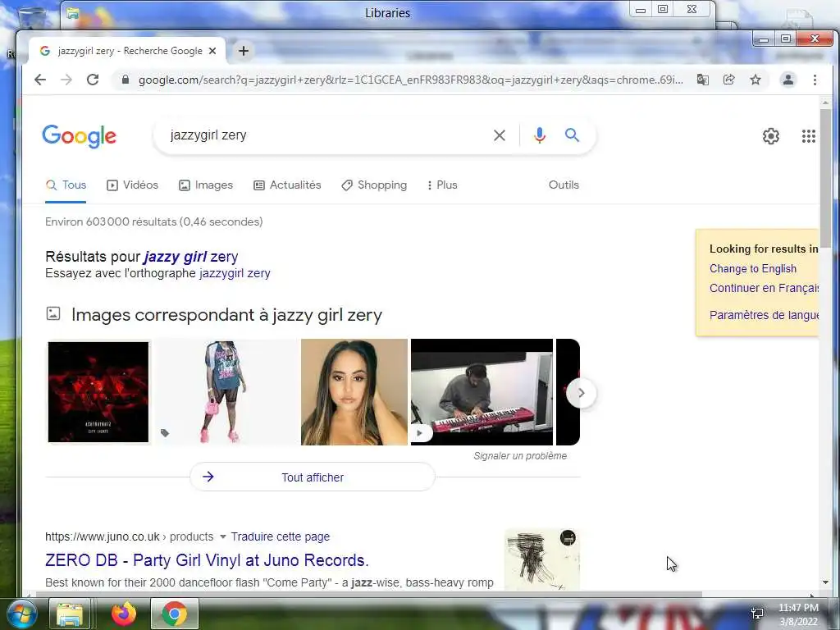The image size is (840, 630).
Task: Click Continuer en Français link
Action: (x=764, y=288)
